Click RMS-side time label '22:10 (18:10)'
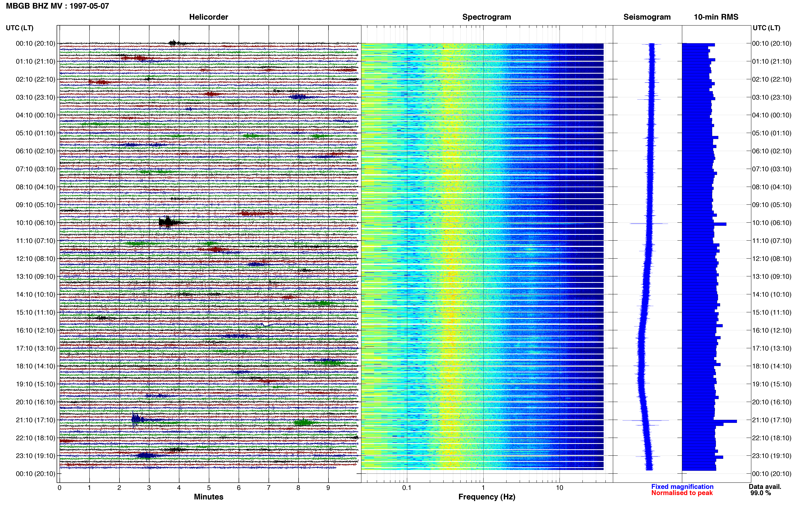The height and width of the screenshot is (508, 812). pyautogui.click(x=772, y=438)
